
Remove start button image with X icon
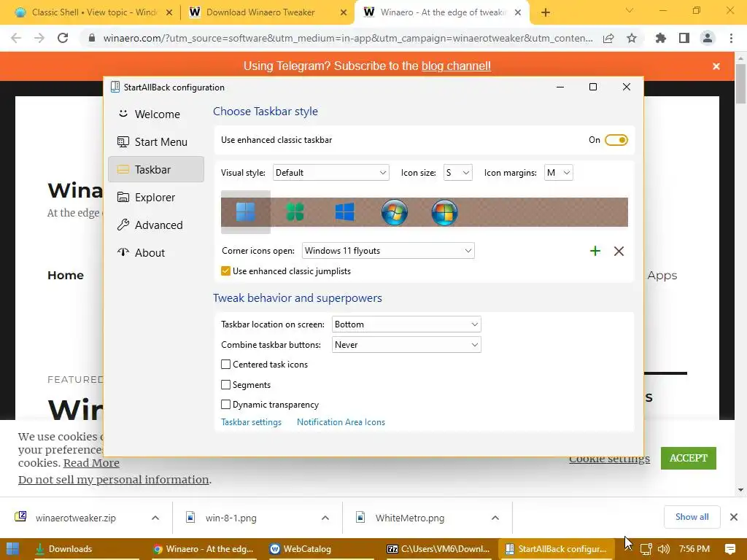tap(619, 251)
